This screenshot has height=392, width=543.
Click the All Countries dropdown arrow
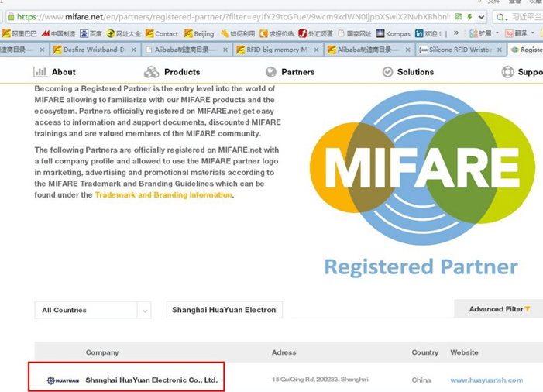coord(145,311)
